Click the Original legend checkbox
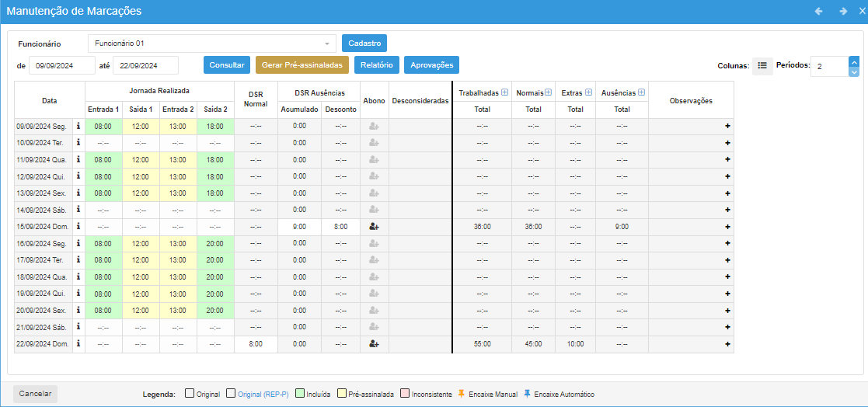 point(190,394)
